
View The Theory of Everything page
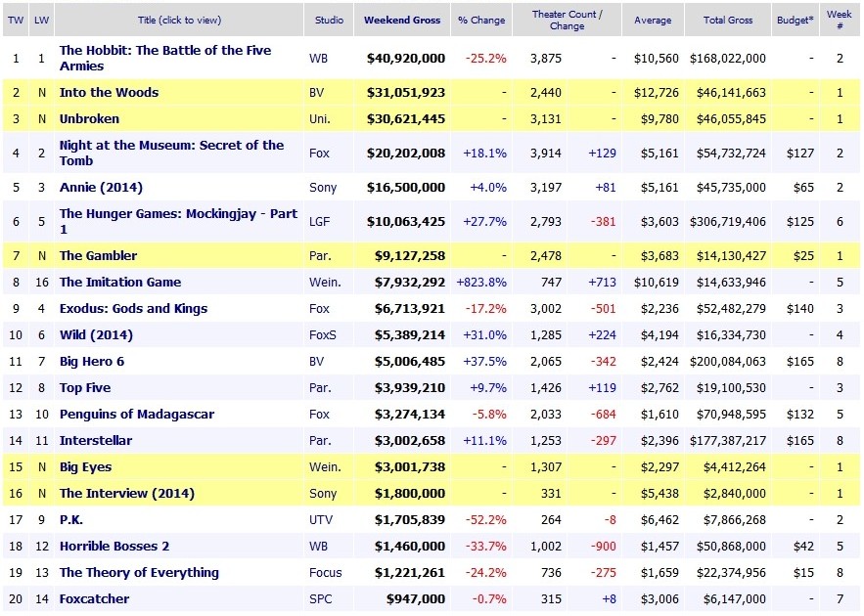[x=139, y=573]
